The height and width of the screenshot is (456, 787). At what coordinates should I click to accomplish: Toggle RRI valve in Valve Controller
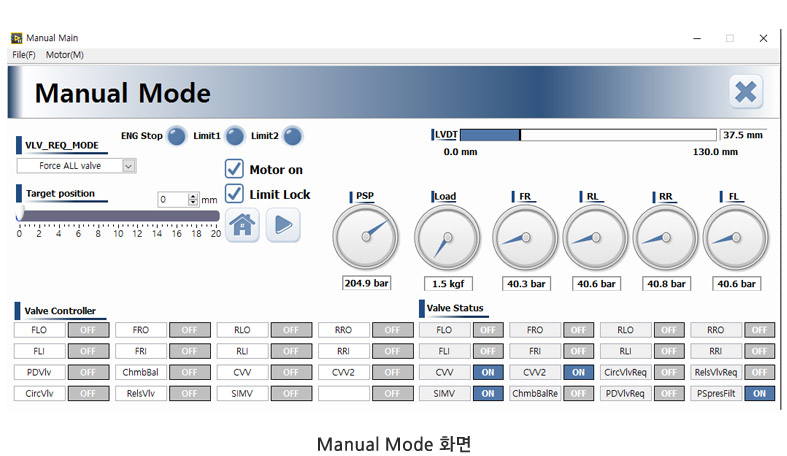392,351
